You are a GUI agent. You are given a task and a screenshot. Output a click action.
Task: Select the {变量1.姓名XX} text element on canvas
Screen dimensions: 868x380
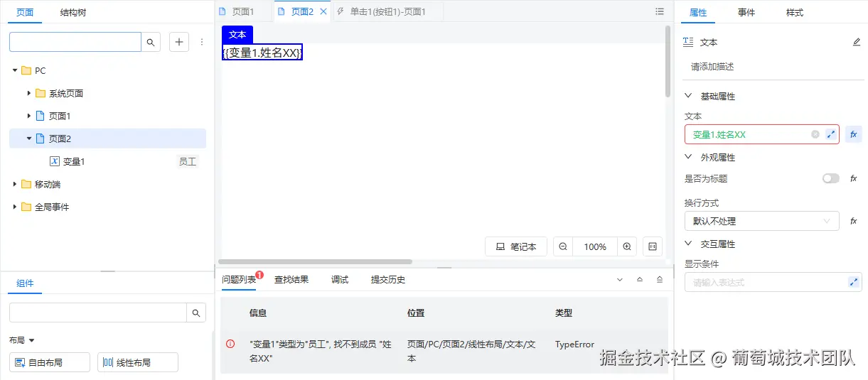262,53
